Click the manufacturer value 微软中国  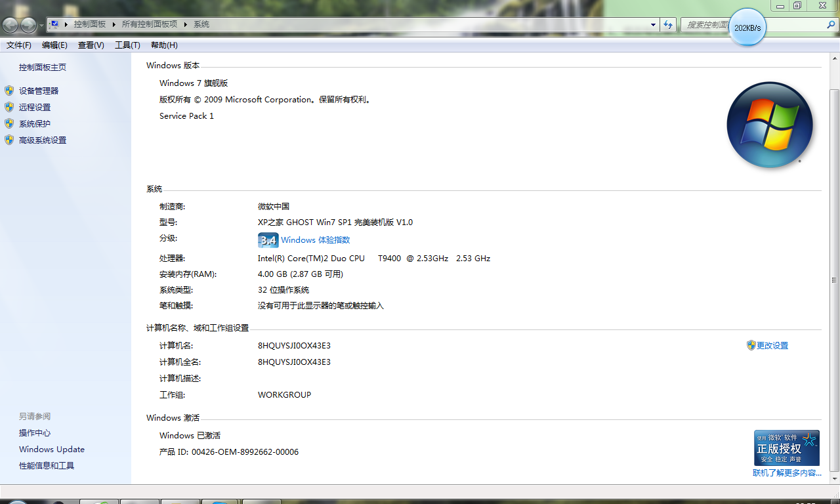coord(274,207)
